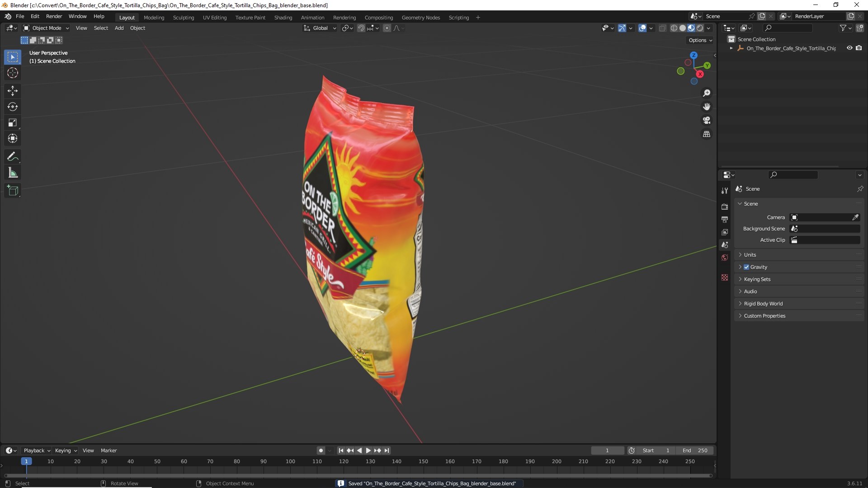Toggle X-ray view button
This screenshot has height=488, width=868.
point(662,28)
